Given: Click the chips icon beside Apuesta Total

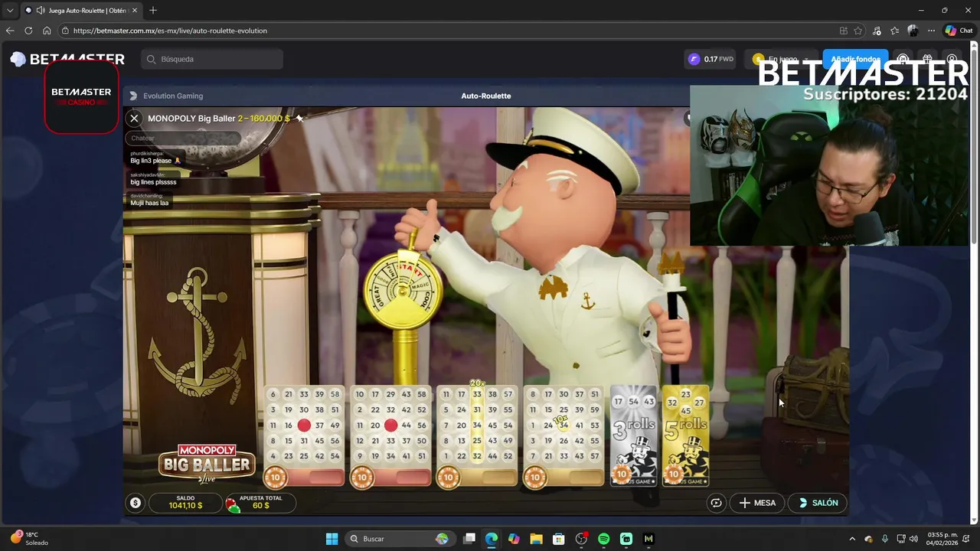Looking at the screenshot, I should pos(231,504).
